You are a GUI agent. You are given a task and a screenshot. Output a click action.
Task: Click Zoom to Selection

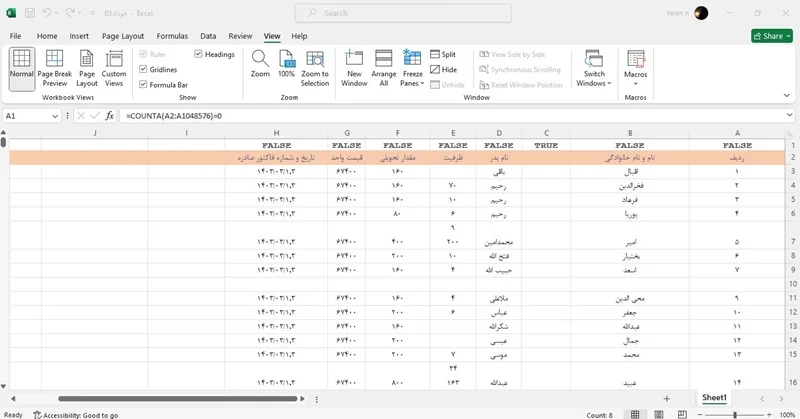click(315, 69)
